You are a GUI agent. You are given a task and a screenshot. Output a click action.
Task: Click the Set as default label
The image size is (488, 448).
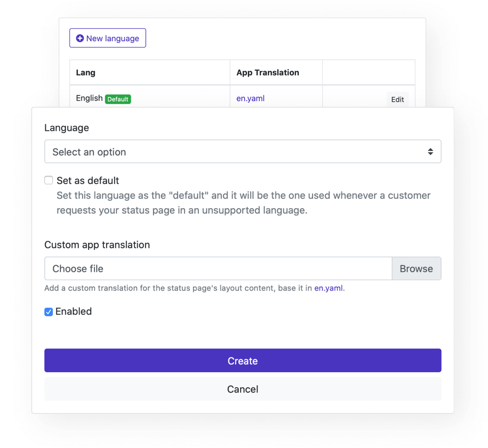[x=88, y=181]
